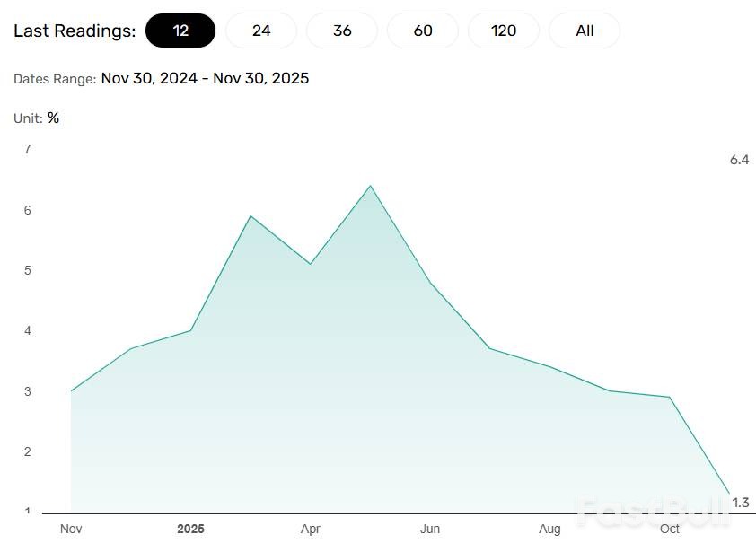Click the Aug x-axis label
The height and width of the screenshot is (552, 756).
point(550,529)
